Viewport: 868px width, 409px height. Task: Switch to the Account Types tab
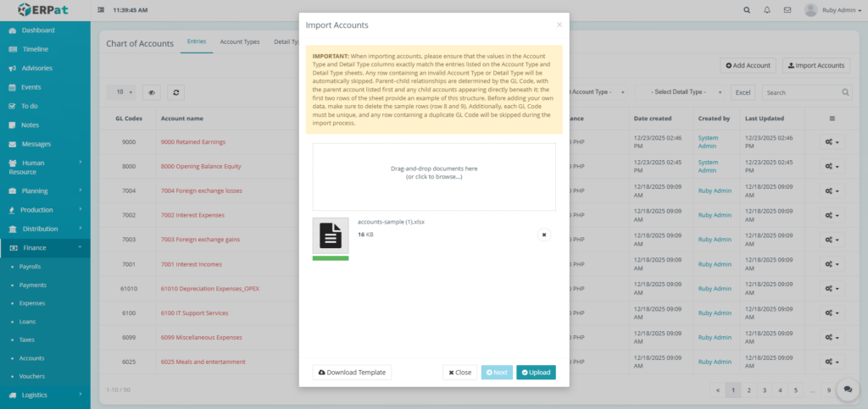[240, 41]
